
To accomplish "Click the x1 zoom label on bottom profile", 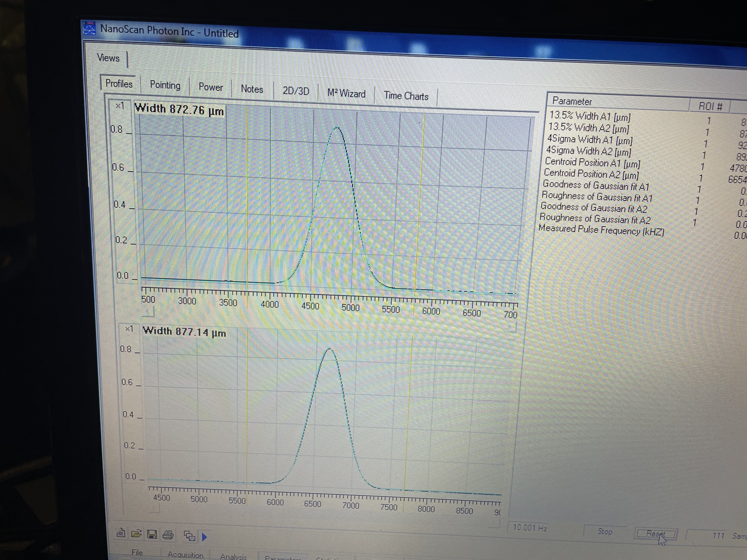I will pyautogui.click(x=129, y=329).
